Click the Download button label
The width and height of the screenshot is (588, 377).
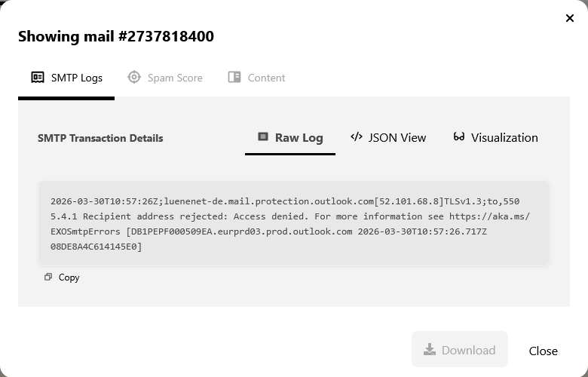pos(468,350)
